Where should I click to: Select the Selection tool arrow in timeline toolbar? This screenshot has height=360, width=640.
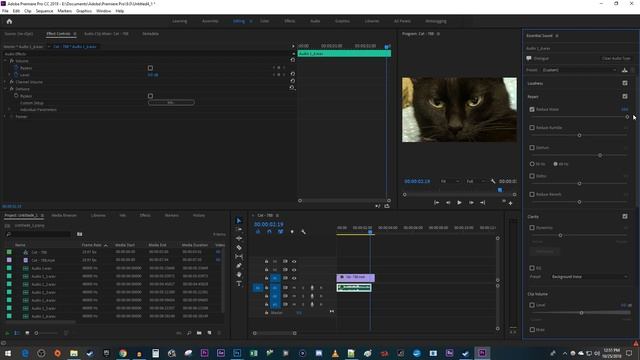click(x=239, y=220)
